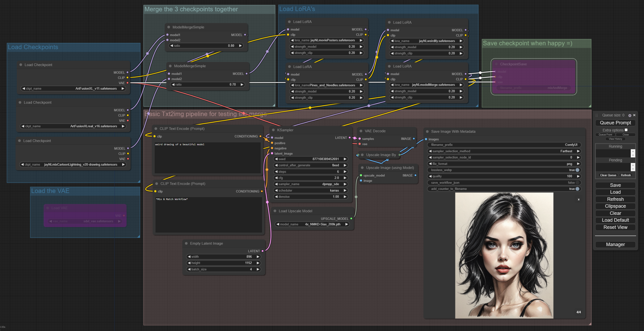
Task: Toggle lossless_webp switch off
Action: pyautogui.click(x=577, y=170)
